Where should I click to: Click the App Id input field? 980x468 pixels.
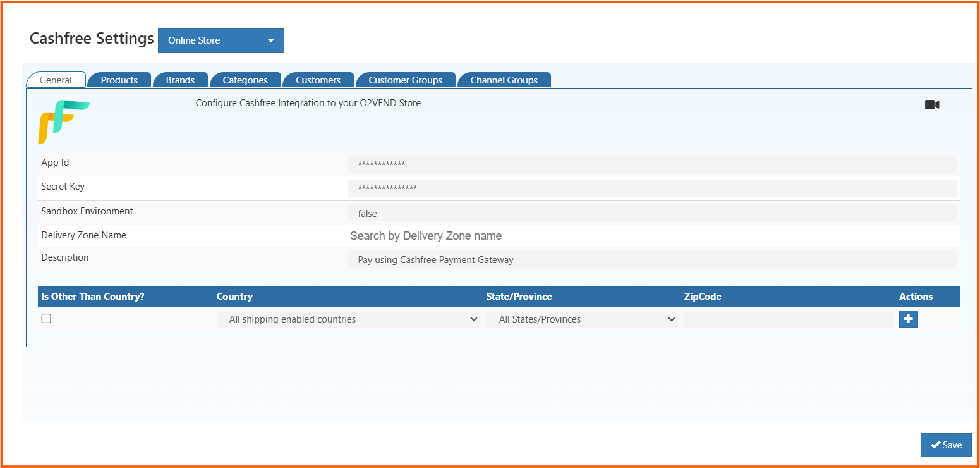651,164
